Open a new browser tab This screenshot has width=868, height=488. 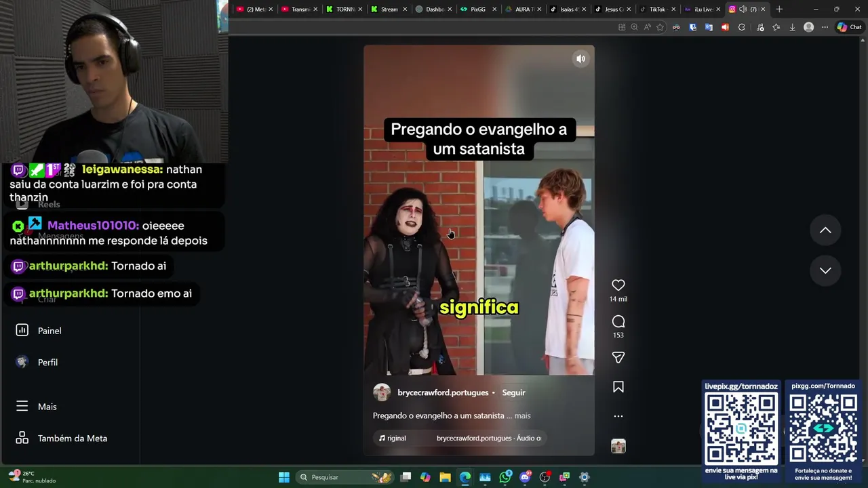779,9
